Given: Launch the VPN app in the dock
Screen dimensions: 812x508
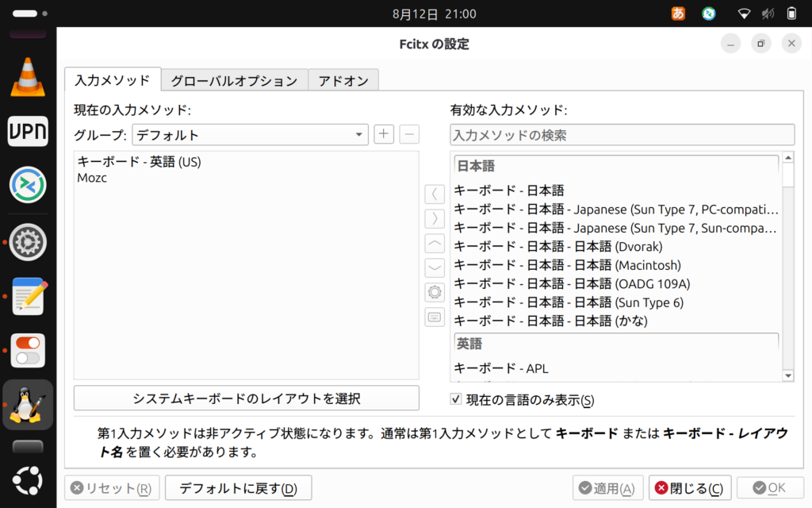Looking at the screenshot, I should (x=28, y=131).
